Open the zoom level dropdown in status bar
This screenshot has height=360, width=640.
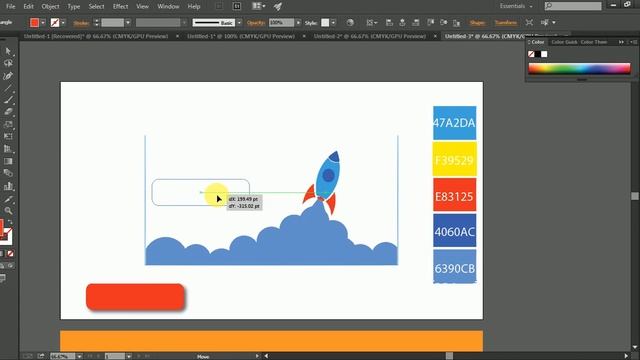[79, 356]
